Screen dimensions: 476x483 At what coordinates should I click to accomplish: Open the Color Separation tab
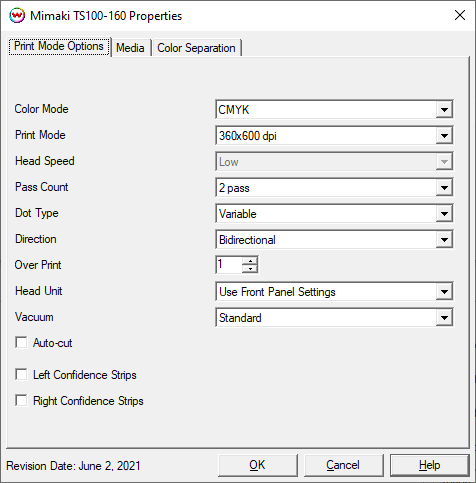(x=196, y=48)
